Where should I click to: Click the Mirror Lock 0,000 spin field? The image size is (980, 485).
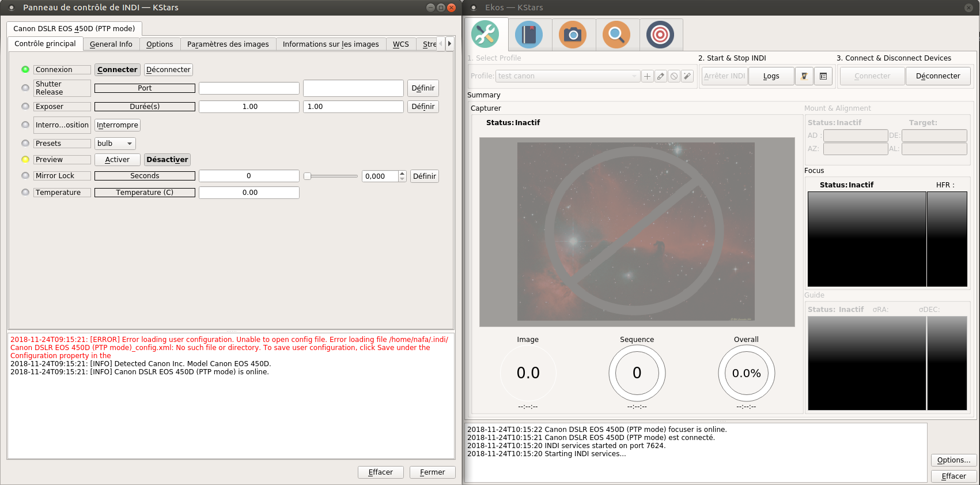pyautogui.click(x=380, y=176)
